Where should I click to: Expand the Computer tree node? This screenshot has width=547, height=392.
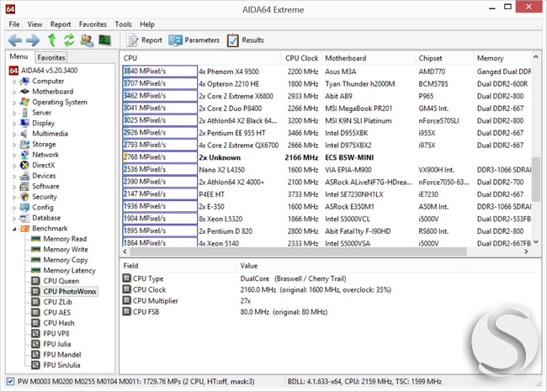pyautogui.click(x=14, y=82)
